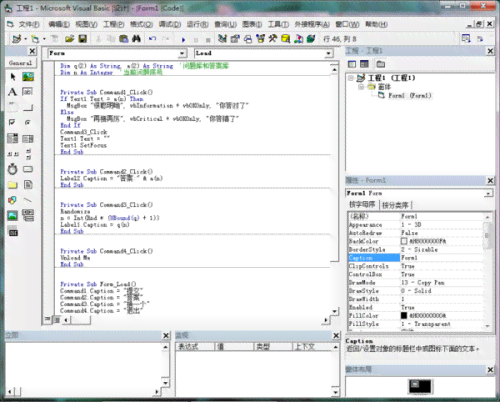500x402 pixels.
Task: Click the 表达式 column header in watch window
Action: pos(195,347)
